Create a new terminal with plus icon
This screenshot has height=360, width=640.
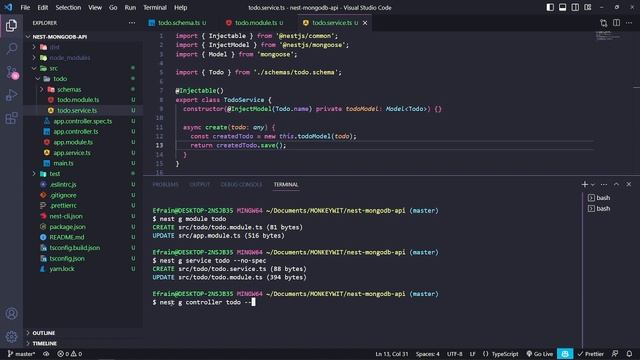click(x=584, y=184)
